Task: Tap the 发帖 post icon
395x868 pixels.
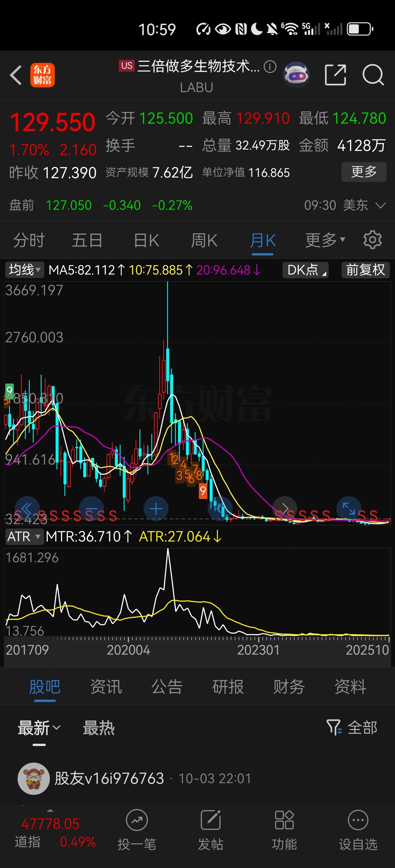Action: click(x=210, y=820)
